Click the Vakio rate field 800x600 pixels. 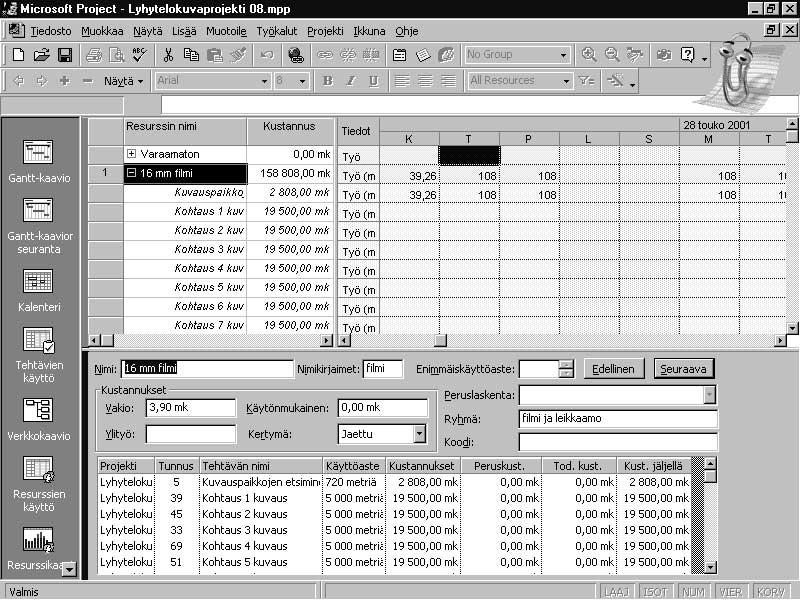coord(191,408)
